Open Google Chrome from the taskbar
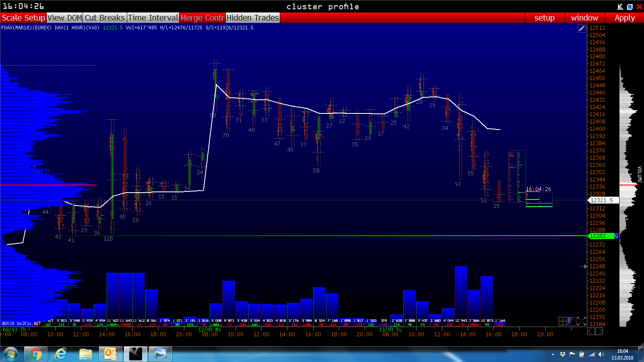This screenshot has height=362, width=644. click(x=35, y=354)
